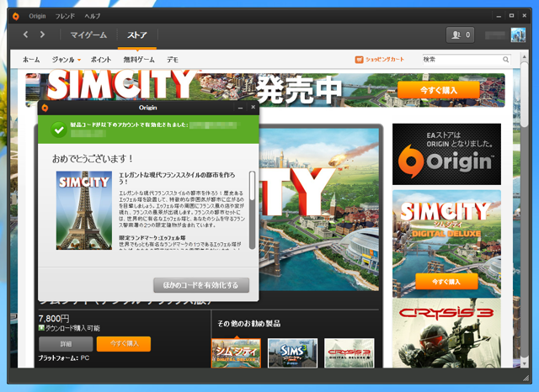Click the おめでとうございます！ heading
539x392 pixels.
tap(93, 159)
